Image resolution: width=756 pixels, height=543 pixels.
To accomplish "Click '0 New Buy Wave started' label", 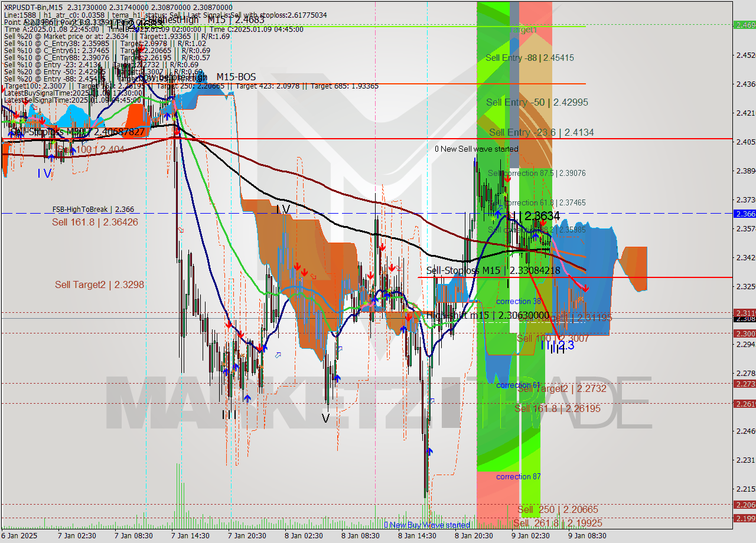I will click(427, 525).
